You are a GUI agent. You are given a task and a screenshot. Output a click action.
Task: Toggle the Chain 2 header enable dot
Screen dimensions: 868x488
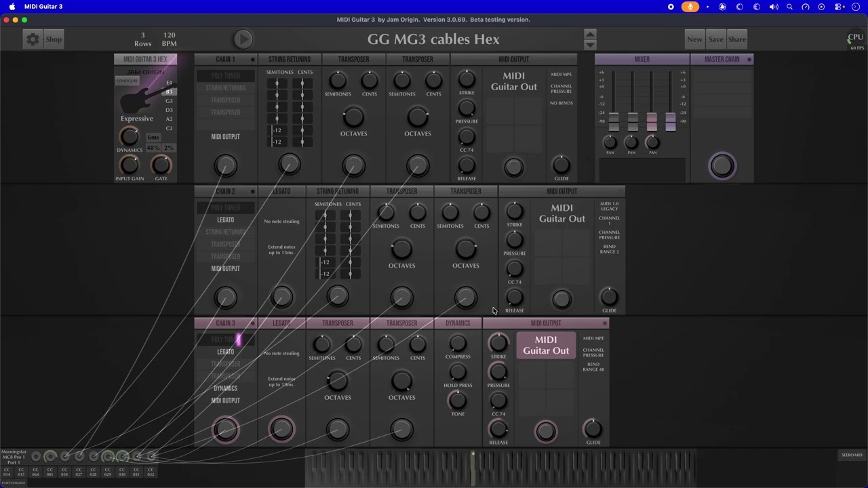pos(253,192)
